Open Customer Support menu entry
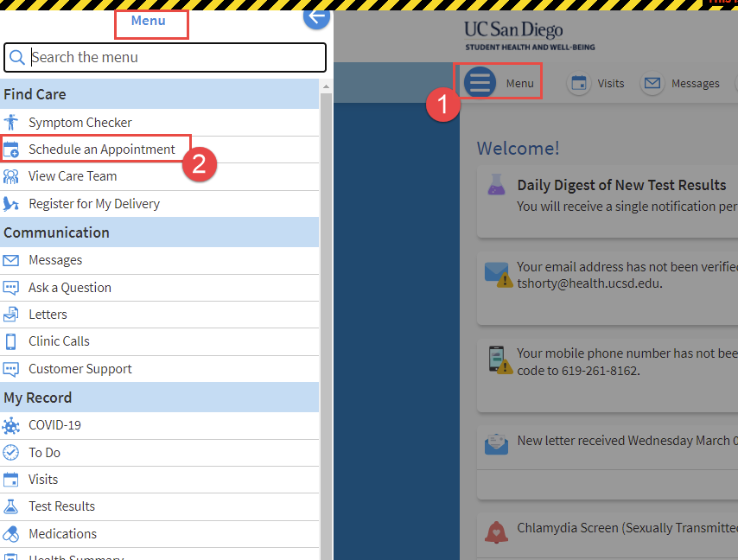The width and height of the screenshot is (738, 560). 160,369
